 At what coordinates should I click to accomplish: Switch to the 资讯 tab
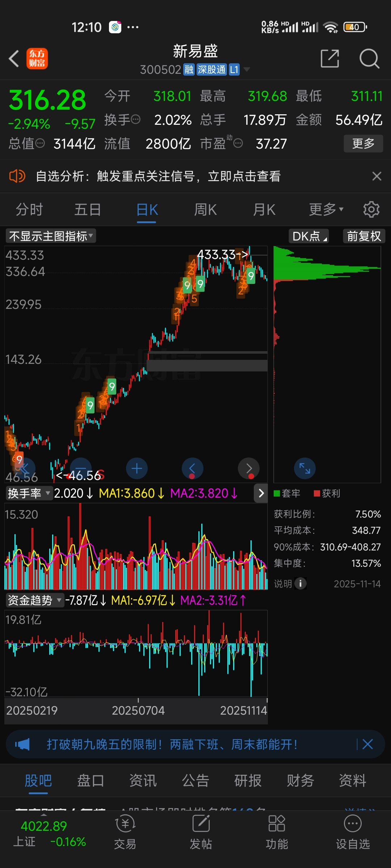pos(143,780)
